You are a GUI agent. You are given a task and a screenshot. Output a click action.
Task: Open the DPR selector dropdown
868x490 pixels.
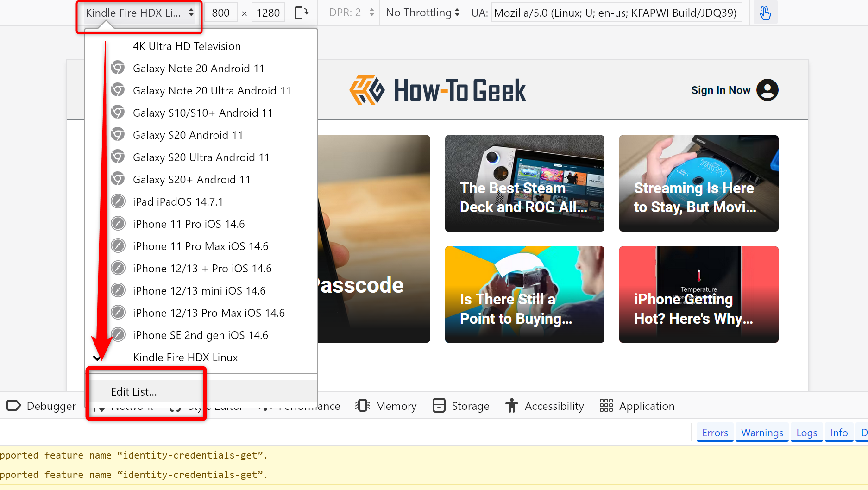[352, 13]
